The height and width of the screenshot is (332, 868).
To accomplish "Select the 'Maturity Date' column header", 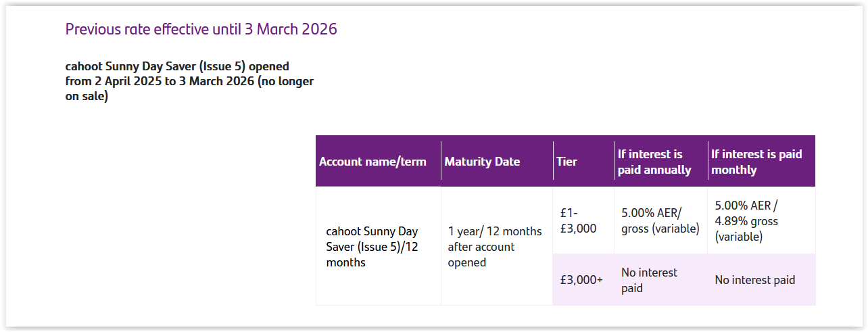I will coord(482,162).
